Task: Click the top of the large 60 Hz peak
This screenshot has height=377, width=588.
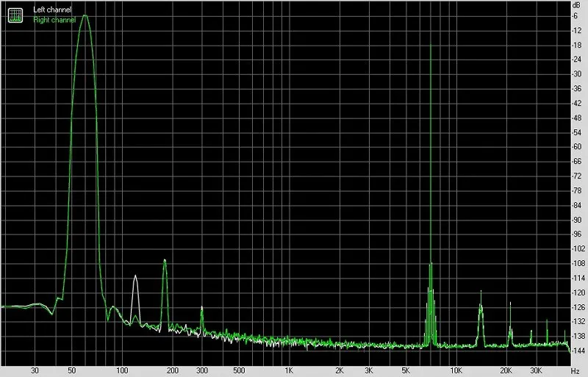Action: tap(85, 15)
